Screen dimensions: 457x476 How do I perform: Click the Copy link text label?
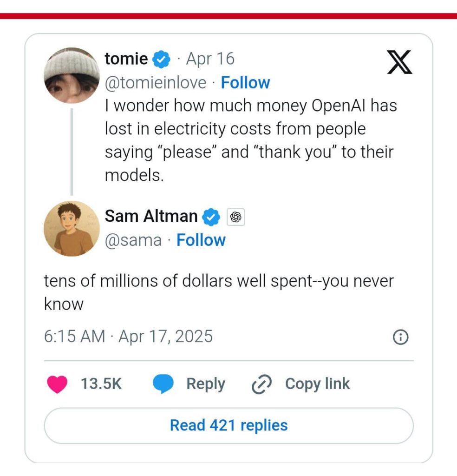(317, 384)
